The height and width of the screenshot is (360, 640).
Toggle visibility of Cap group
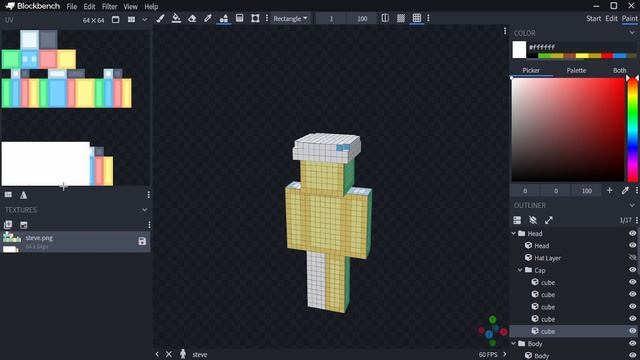tap(632, 270)
